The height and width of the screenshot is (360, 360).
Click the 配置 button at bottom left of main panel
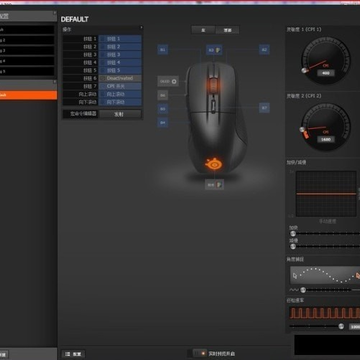tap(74, 354)
